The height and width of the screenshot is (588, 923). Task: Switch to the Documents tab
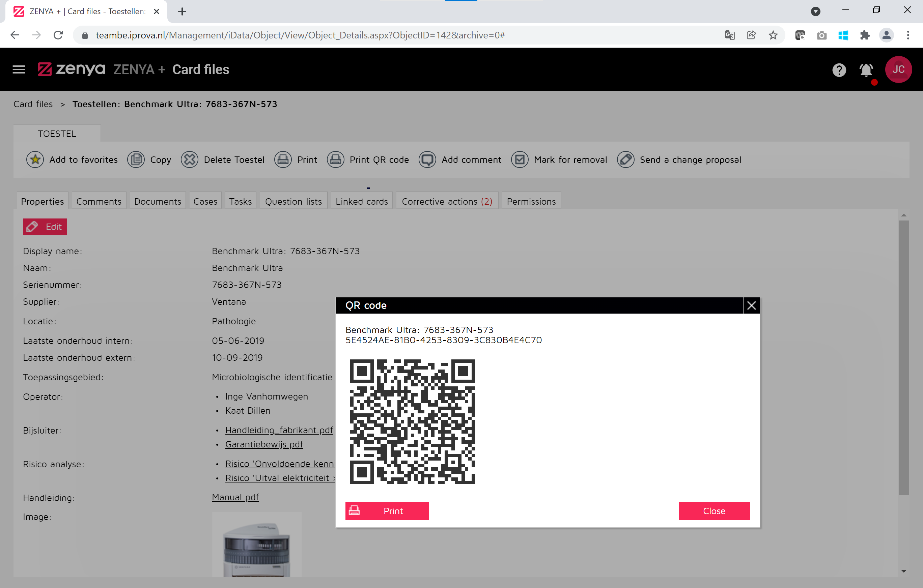pos(158,201)
